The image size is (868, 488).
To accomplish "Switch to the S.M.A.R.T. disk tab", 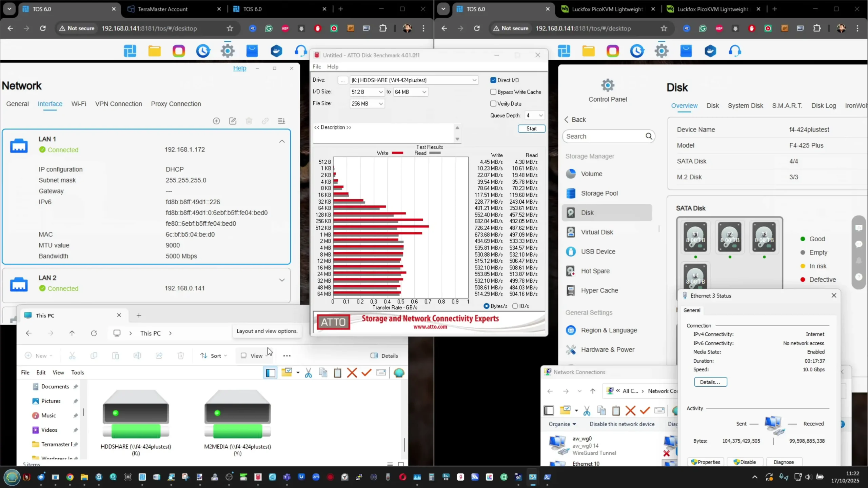I will 787,106.
